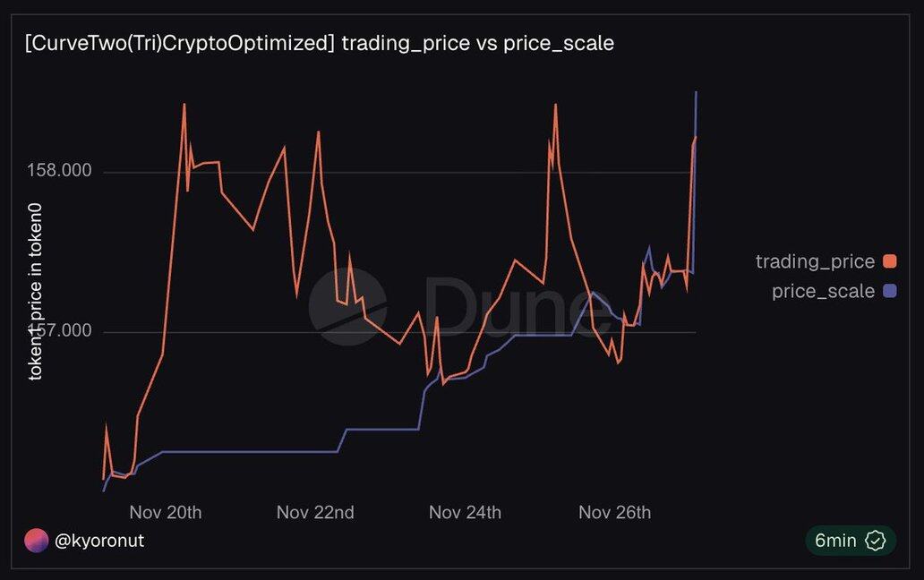This screenshot has width=924, height=580.
Task: Click the Nov 26th x-axis label
Action: coord(614,512)
